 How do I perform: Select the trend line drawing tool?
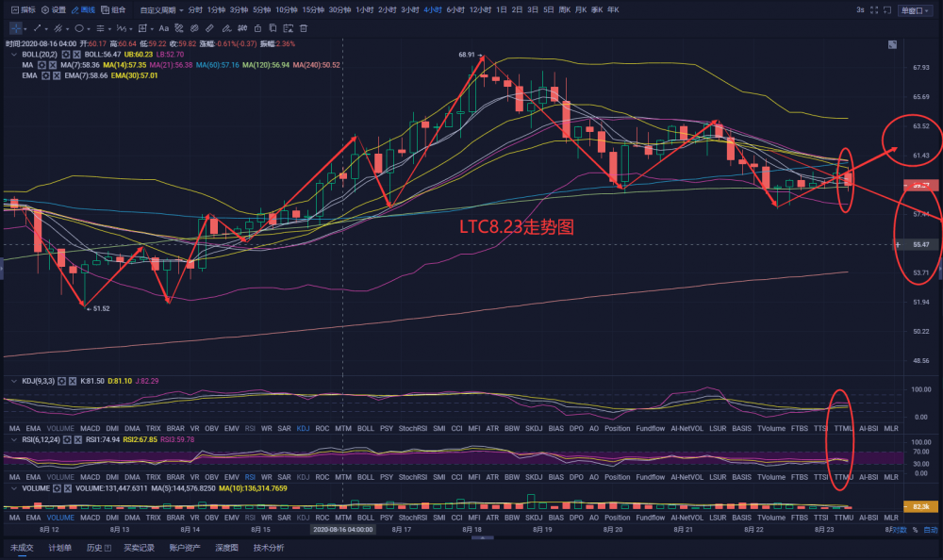click(x=37, y=28)
